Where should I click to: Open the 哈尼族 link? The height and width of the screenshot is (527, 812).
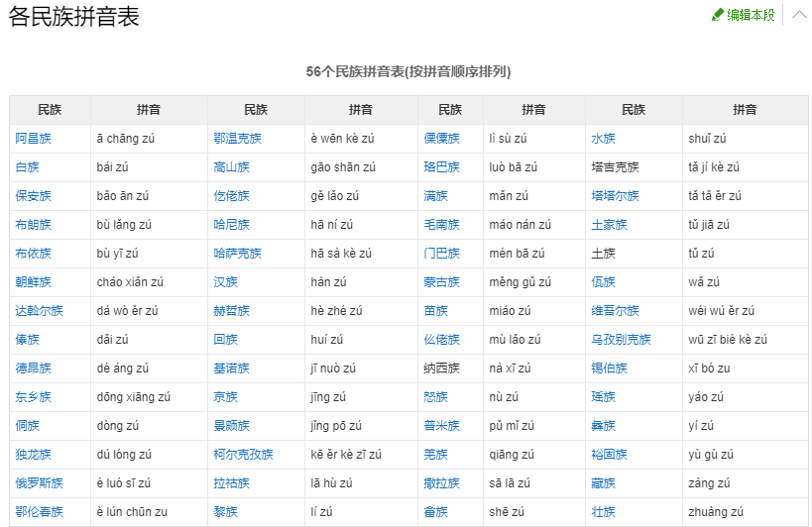(x=231, y=225)
